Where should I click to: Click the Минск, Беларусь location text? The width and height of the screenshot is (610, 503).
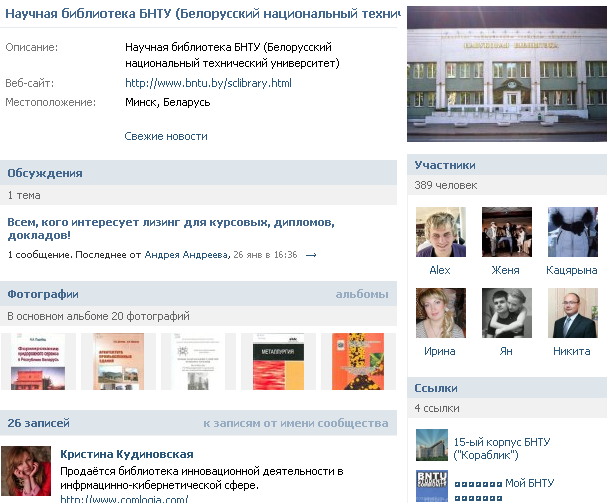(168, 102)
